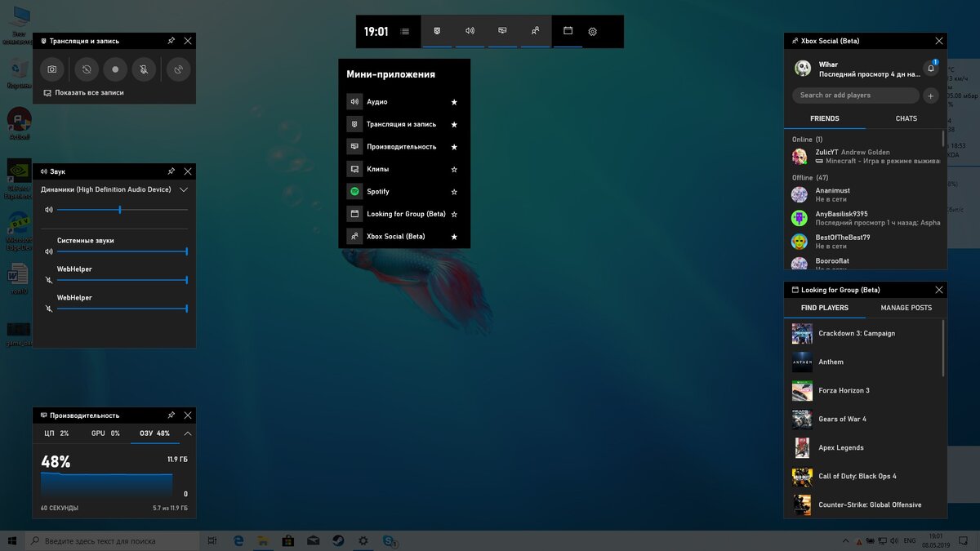This screenshot has width=980, height=551.
Task: Open Game Bar settings gear
Action: (x=593, y=32)
